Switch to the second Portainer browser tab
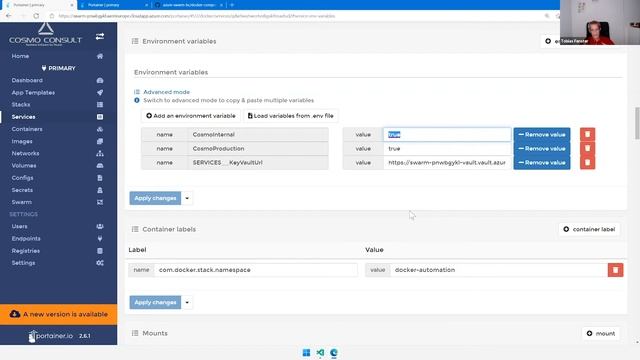The image size is (640, 360). tap(114, 5)
